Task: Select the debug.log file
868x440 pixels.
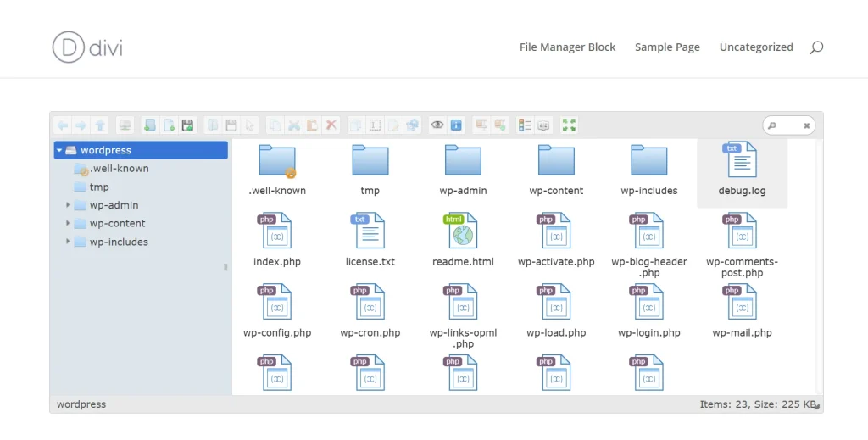Action: (742, 173)
